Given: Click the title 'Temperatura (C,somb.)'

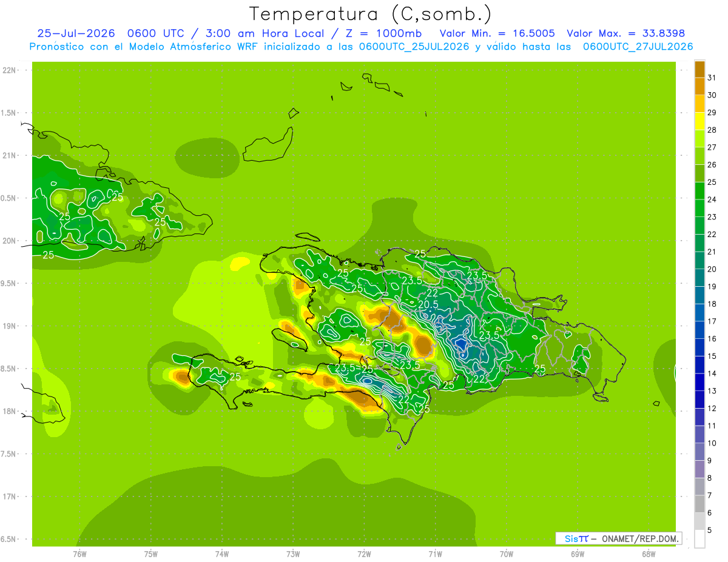Looking at the screenshot, I should (x=371, y=14).
